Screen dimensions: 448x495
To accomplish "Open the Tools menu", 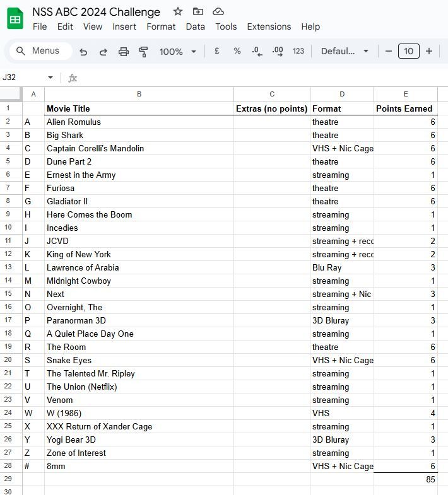I will (226, 26).
